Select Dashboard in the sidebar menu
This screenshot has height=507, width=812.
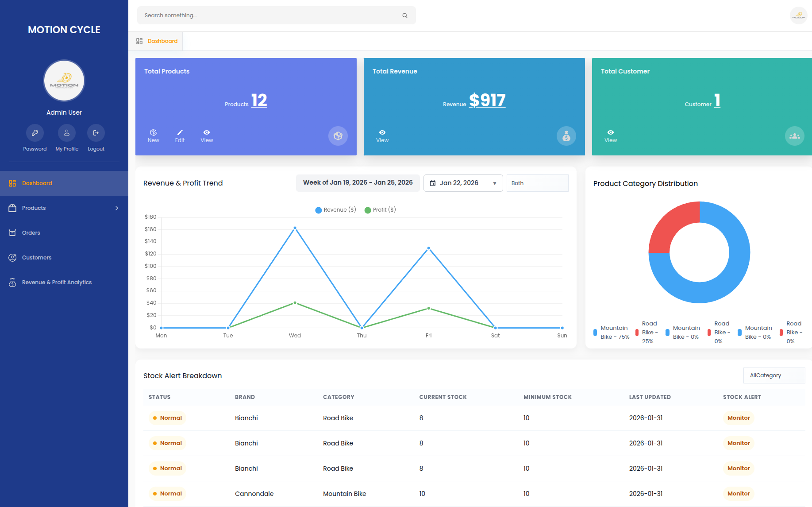coord(37,183)
